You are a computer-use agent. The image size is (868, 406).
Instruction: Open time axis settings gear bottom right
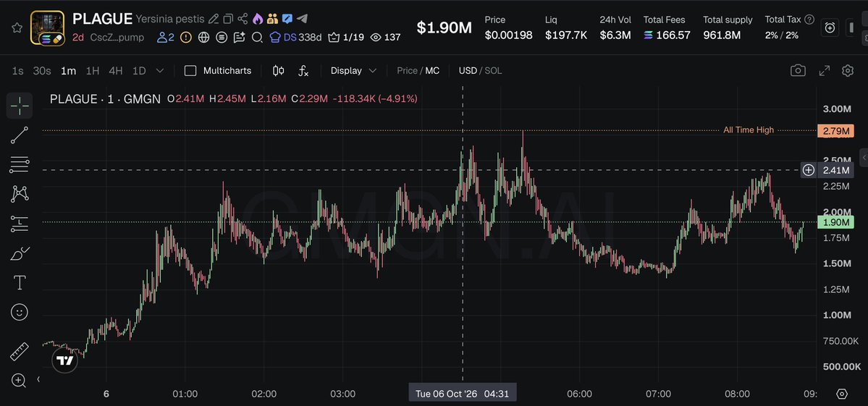(x=842, y=394)
